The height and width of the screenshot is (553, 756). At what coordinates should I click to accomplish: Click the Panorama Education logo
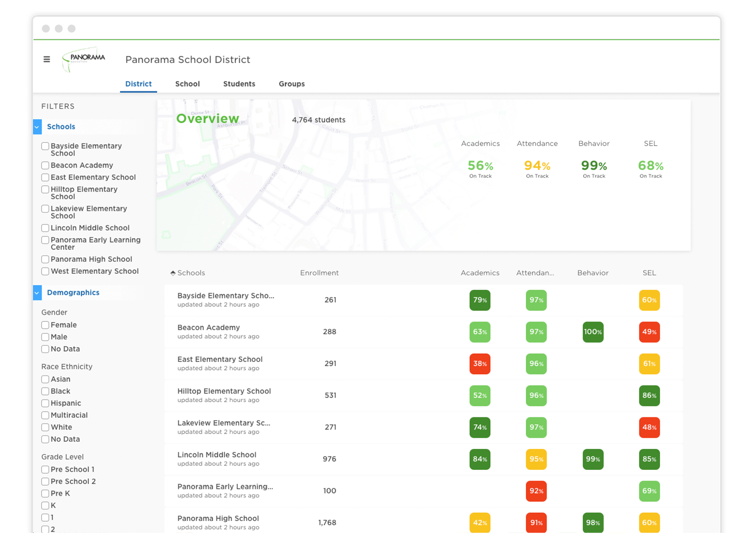point(84,59)
